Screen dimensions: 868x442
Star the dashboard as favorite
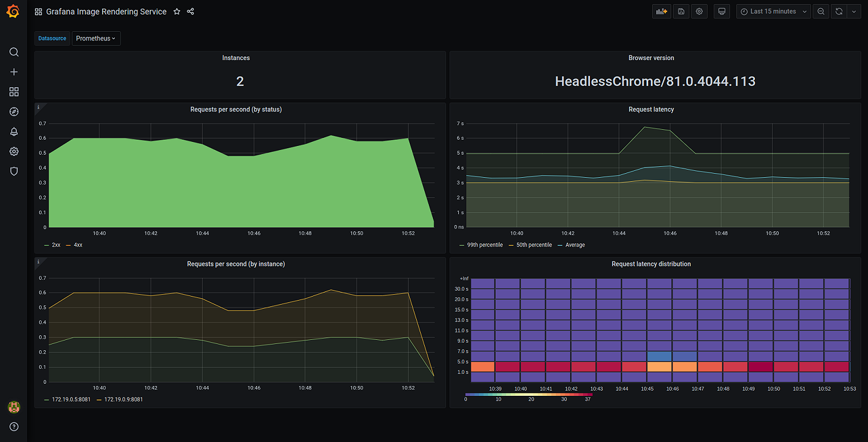(177, 12)
